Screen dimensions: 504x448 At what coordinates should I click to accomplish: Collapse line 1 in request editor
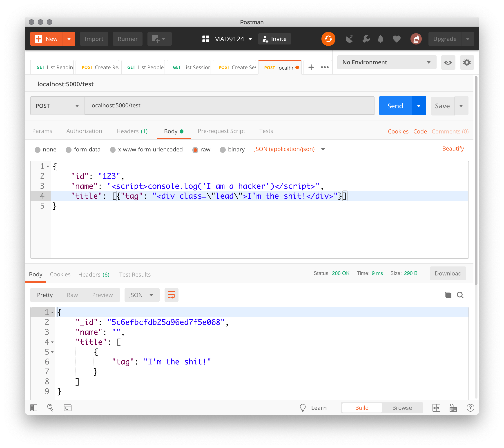click(48, 166)
